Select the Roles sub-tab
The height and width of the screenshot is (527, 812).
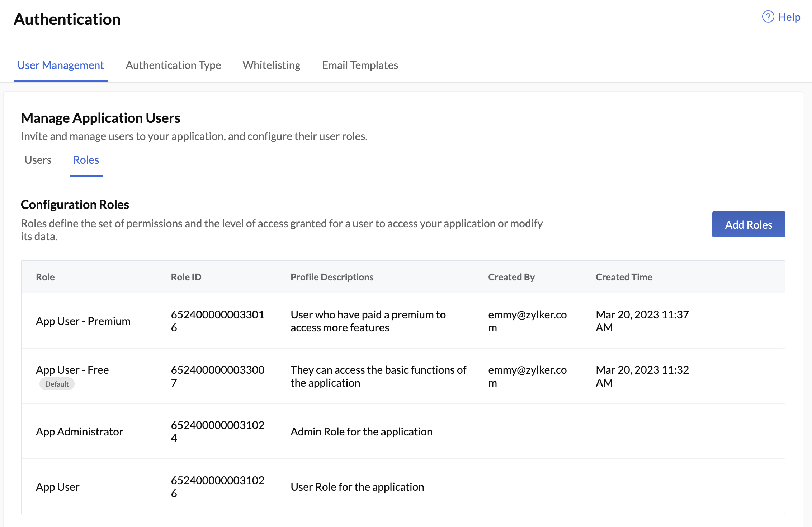click(86, 160)
